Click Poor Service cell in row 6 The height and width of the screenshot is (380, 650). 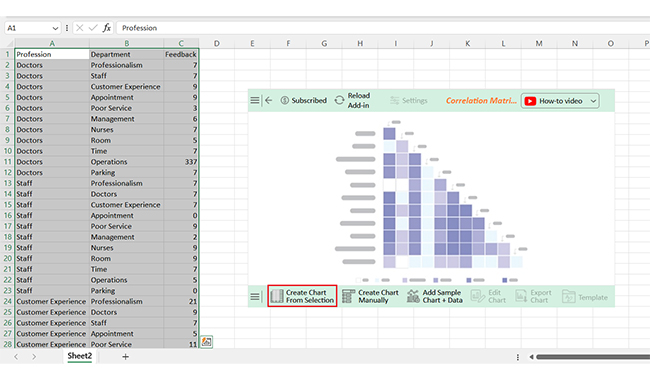coord(126,108)
